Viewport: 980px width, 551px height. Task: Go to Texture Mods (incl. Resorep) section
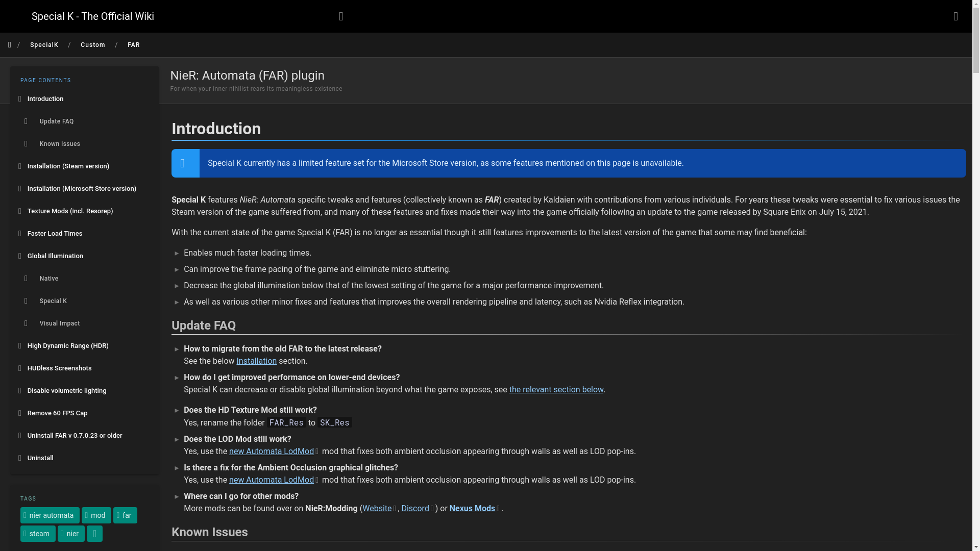click(85, 211)
